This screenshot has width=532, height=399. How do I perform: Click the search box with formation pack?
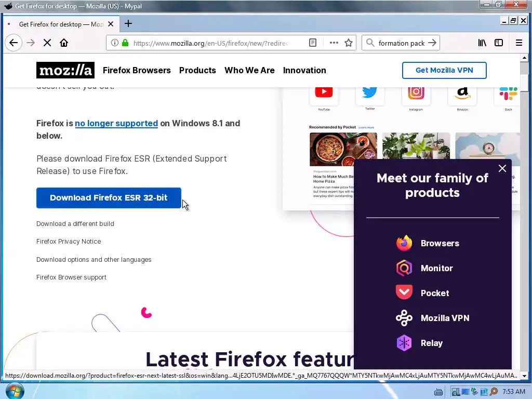[402, 43]
